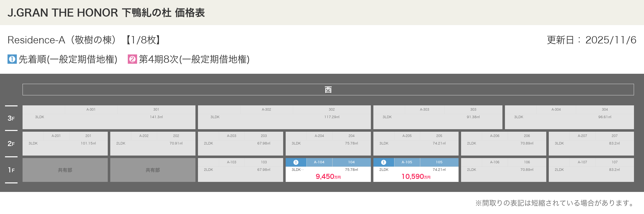The height and width of the screenshot is (214, 644).
Task: Click the circled 1 badge on unit A-104
Action: (x=296, y=162)
